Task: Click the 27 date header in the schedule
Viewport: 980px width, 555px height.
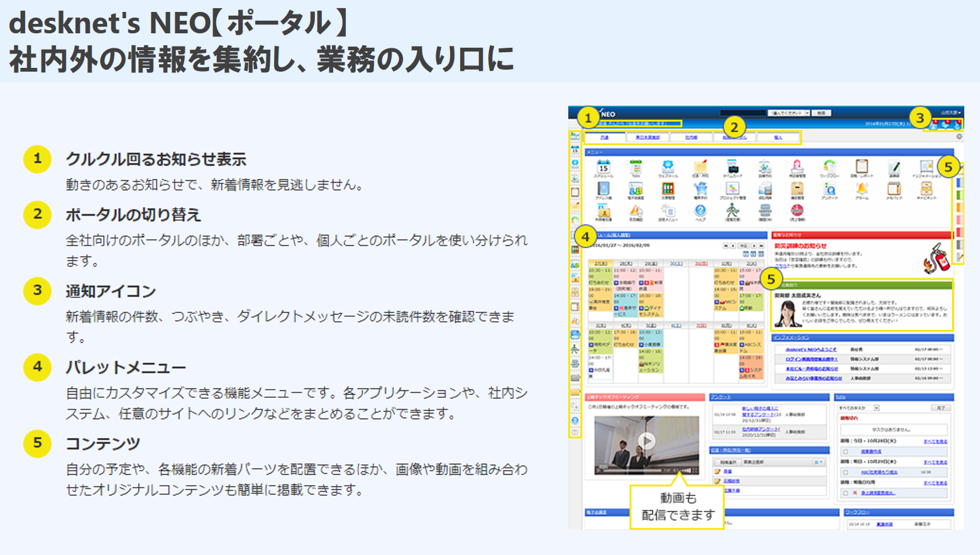Action: 600,264
